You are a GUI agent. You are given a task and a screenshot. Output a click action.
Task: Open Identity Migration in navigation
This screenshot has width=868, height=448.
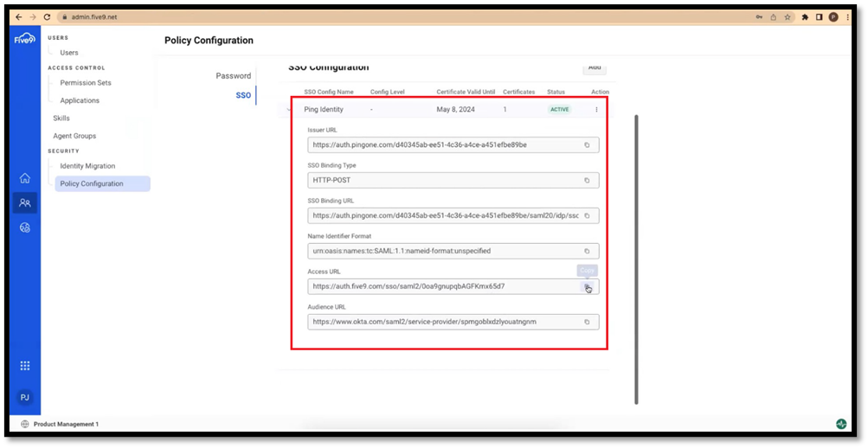[87, 166]
